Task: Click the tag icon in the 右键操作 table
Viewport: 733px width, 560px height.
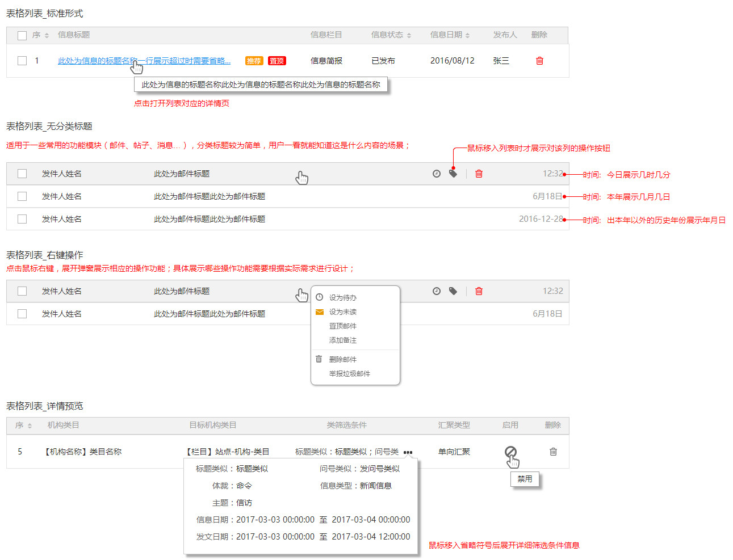Action: point(453,291)
